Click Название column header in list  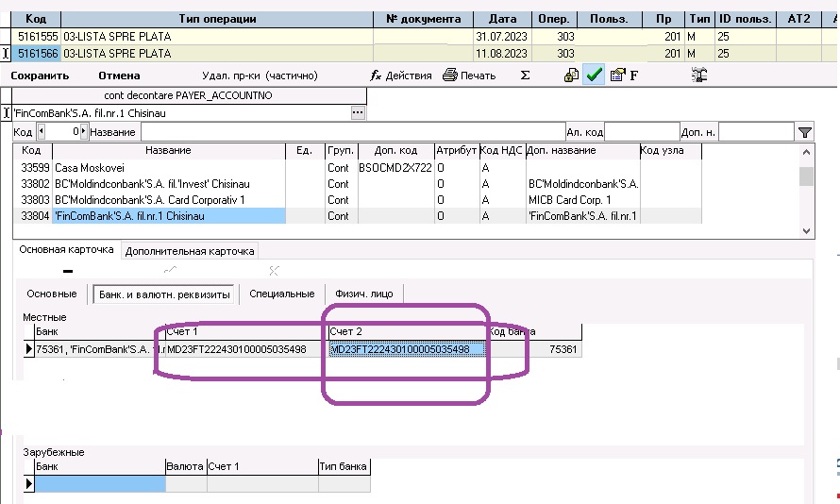tap(168, 150)
